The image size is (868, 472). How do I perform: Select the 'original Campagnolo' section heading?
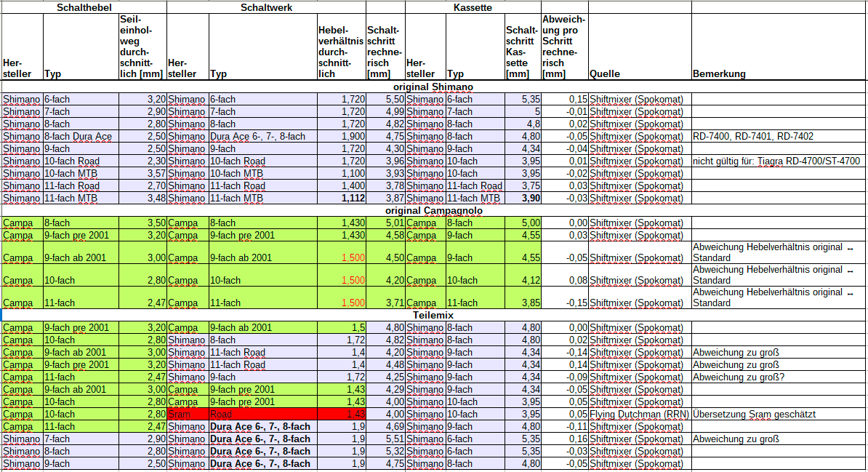[433, 211]
